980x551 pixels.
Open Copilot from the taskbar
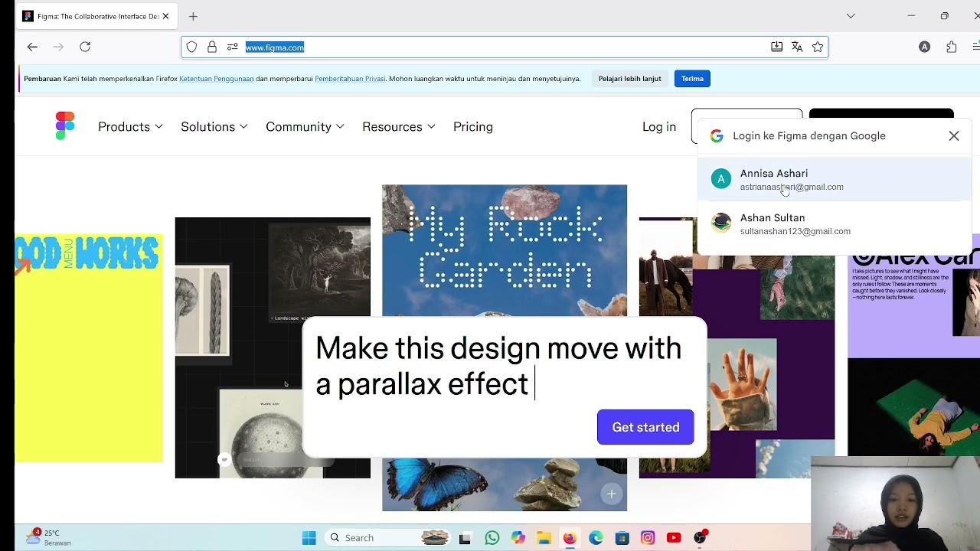click(518, 538)
